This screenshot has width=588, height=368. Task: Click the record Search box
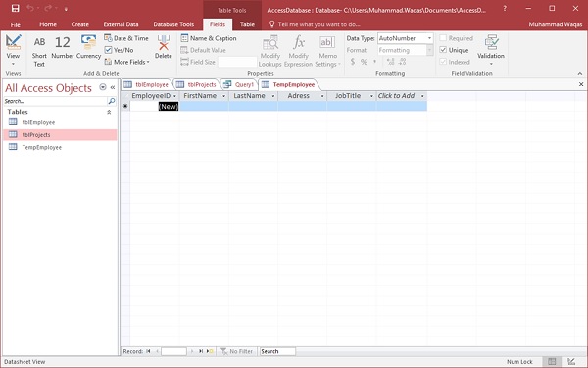pos(277,351)
